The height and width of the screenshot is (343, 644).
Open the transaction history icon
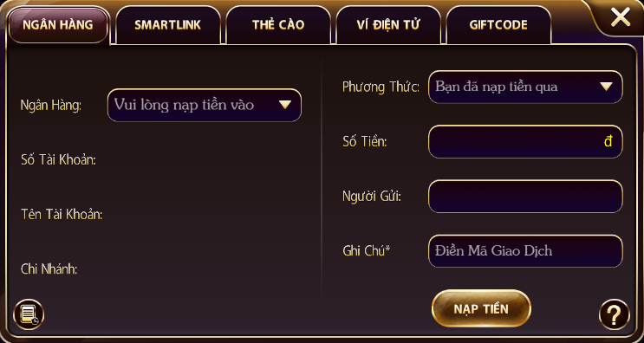click(29, 314)
